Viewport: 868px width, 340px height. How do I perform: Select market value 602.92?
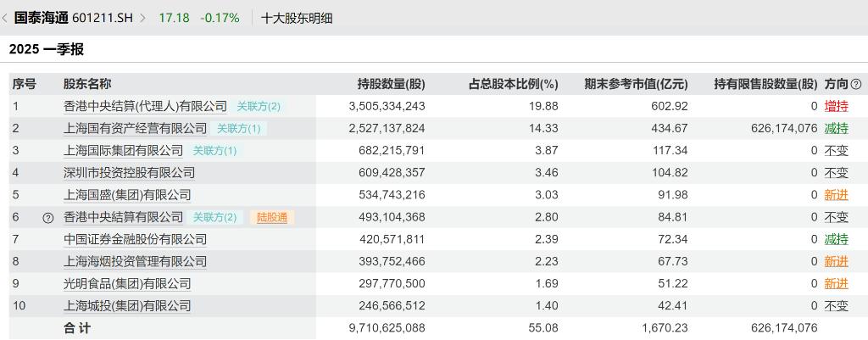pyautogui.click(x=670, y=106)
